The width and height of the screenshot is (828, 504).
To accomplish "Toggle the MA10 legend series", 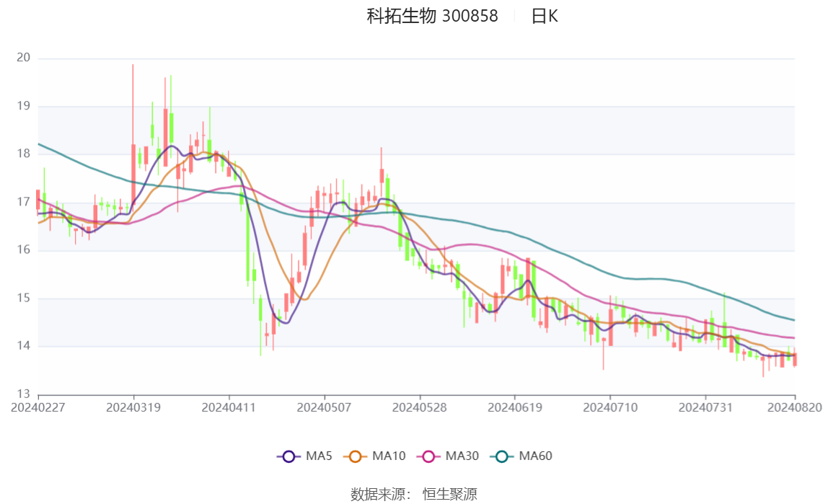I will pos(374,456).
